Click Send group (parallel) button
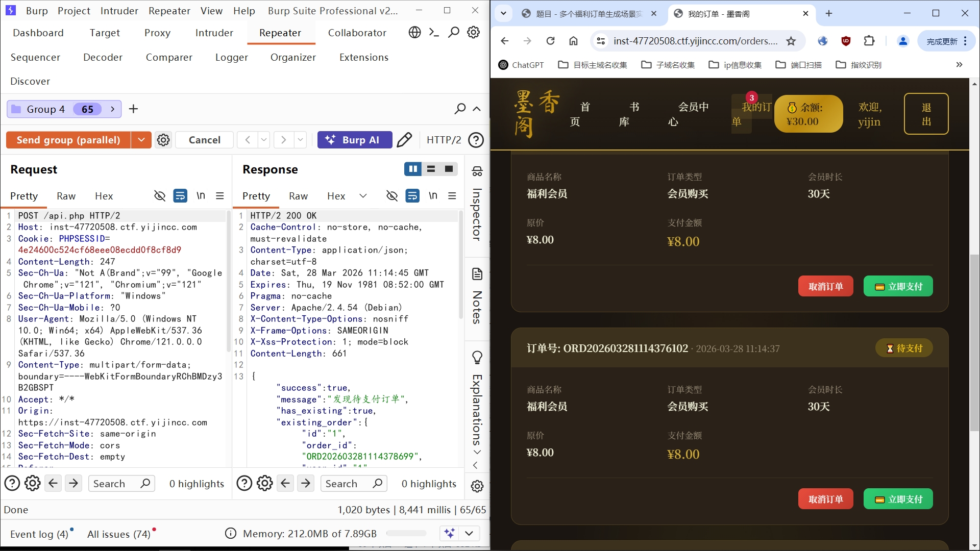The width and height of the screenshot is (980, 551). (68, 140)
